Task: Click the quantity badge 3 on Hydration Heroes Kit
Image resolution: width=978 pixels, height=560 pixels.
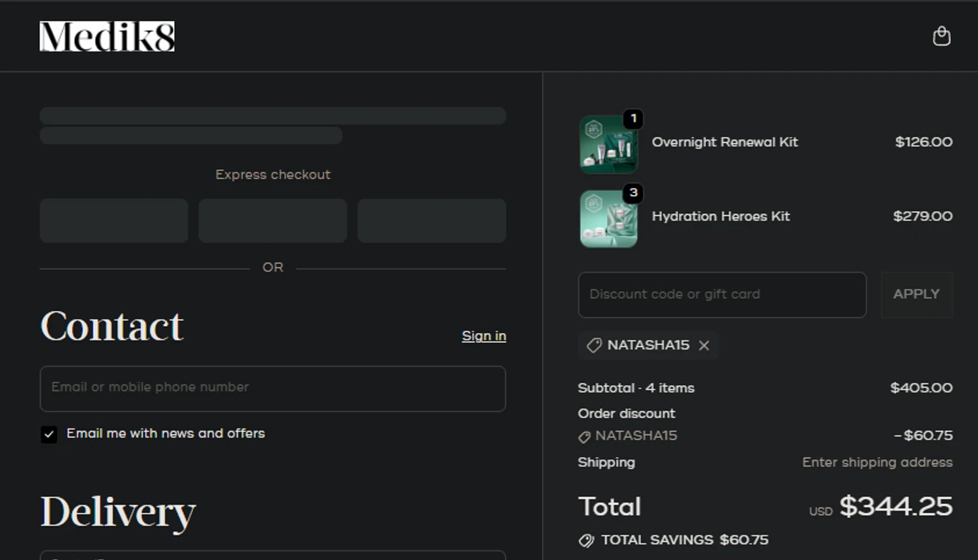Action: pos(633,193)
